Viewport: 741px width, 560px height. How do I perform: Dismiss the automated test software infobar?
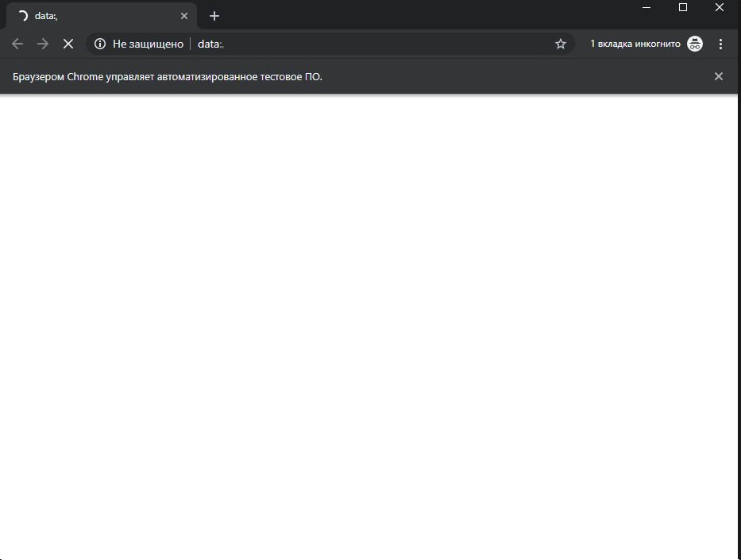click(719, 76)
